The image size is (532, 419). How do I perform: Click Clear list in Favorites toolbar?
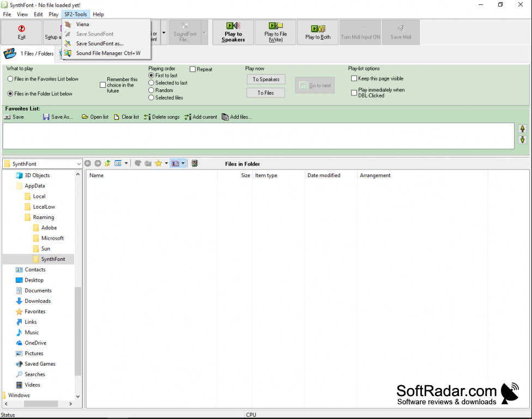(x=126, y=117)
